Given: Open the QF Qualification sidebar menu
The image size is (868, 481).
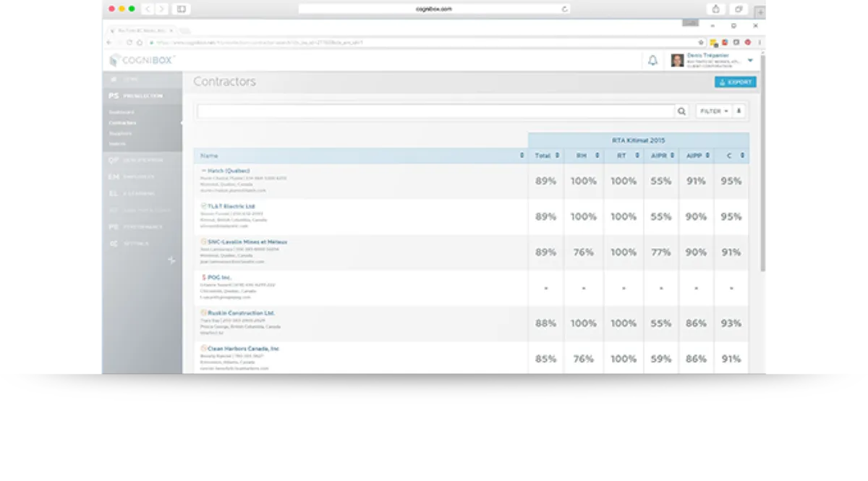Looking at the screenshot, I should [x=142, y=160].
